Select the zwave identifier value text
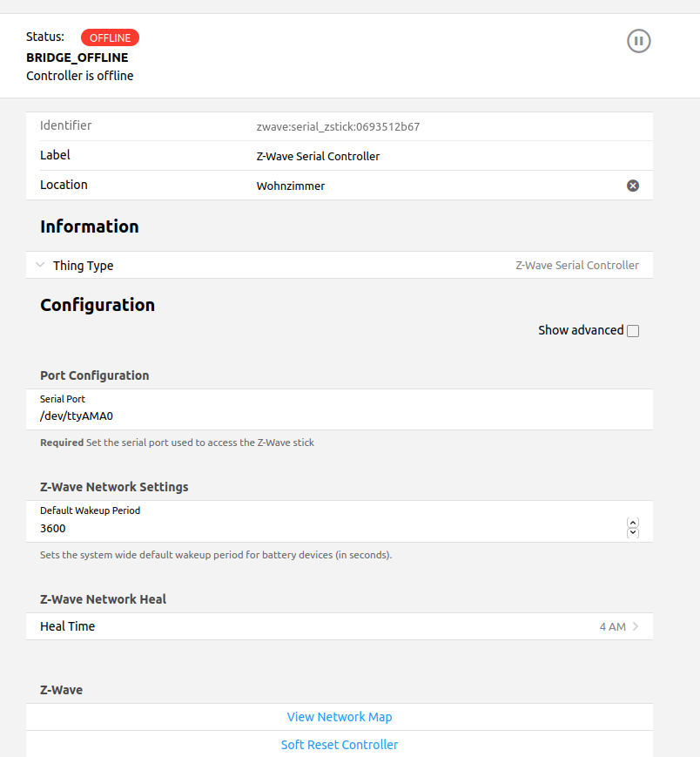Screen dimensions: 700x757 [x=338, y=126]
